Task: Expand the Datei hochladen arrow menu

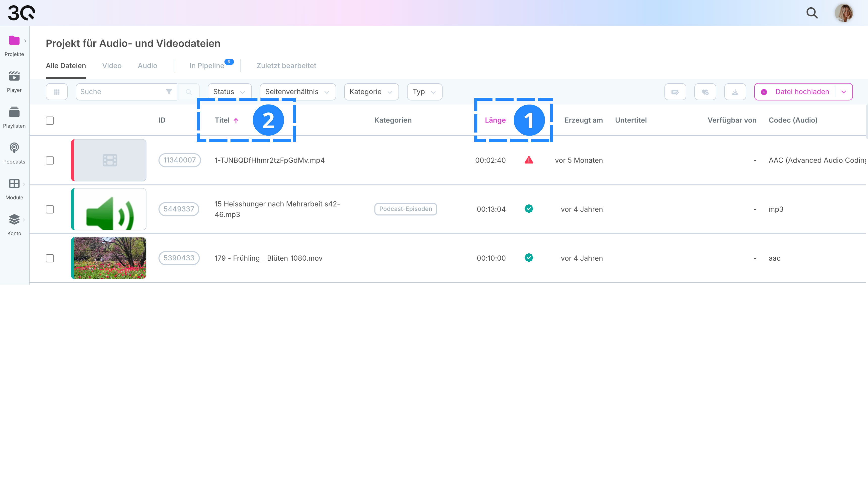Action: click(x=844, y=92)
